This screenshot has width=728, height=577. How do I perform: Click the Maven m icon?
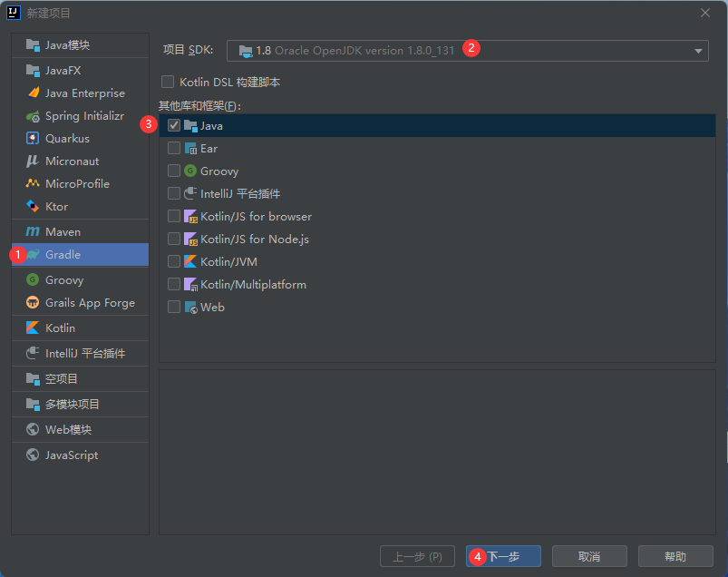coord(33,232)
